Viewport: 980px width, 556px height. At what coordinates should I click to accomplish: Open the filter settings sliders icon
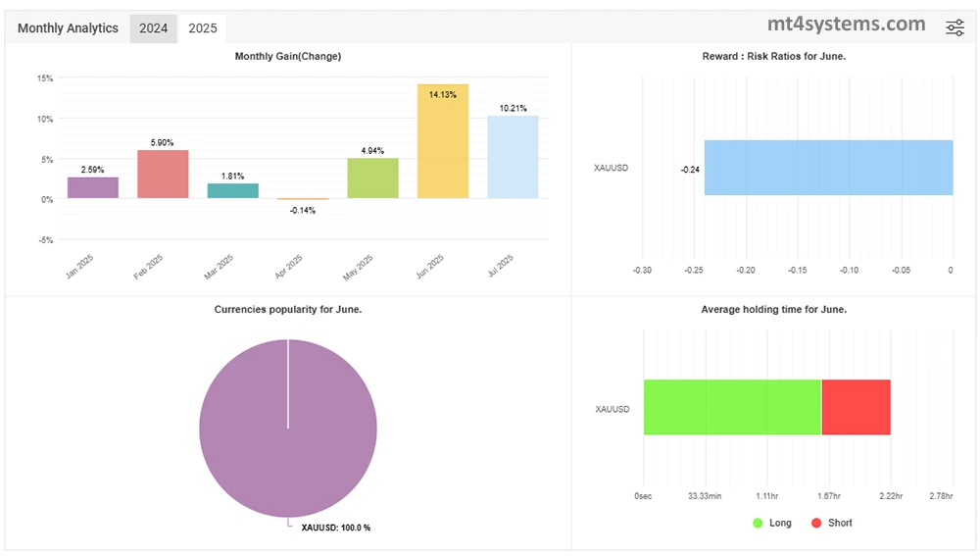pyautogui.click(x=955, y=27)
